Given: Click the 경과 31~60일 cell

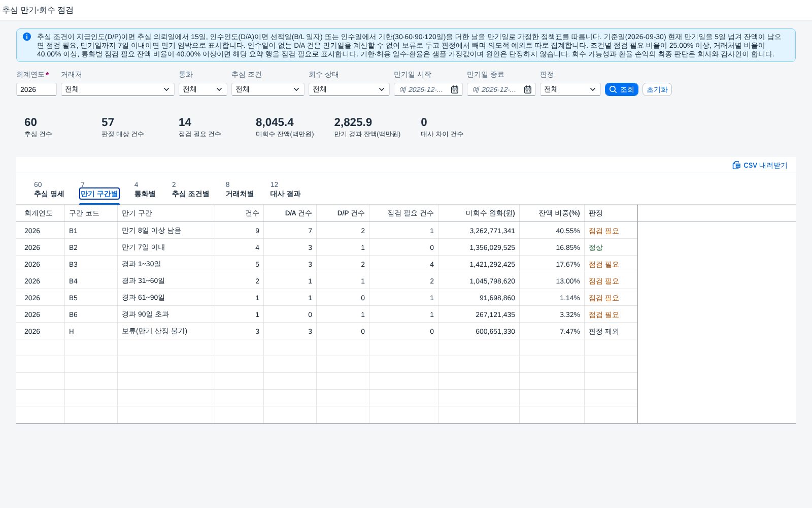Looking at the screenshot, I should 166,281.
